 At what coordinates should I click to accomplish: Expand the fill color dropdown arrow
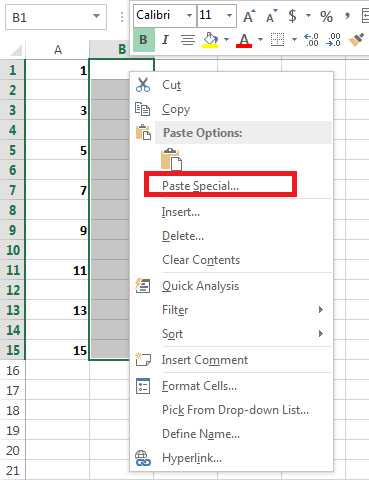coord(227,40)
